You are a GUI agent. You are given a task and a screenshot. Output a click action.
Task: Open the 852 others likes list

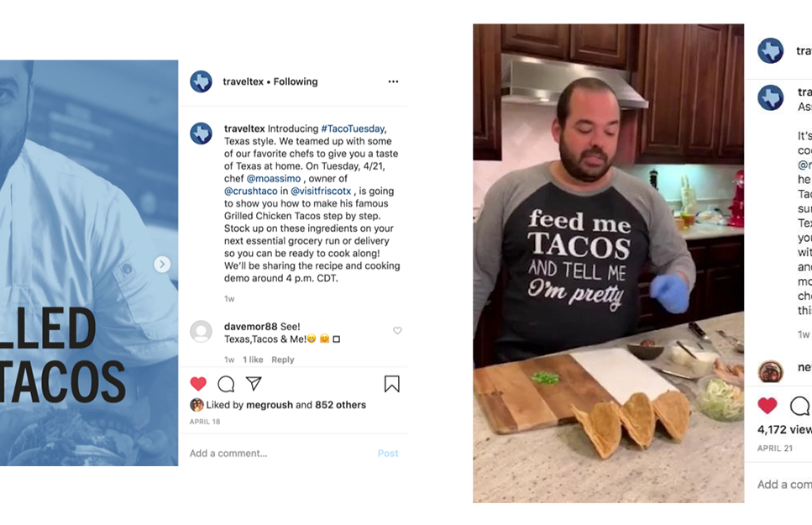click(340, 405)
